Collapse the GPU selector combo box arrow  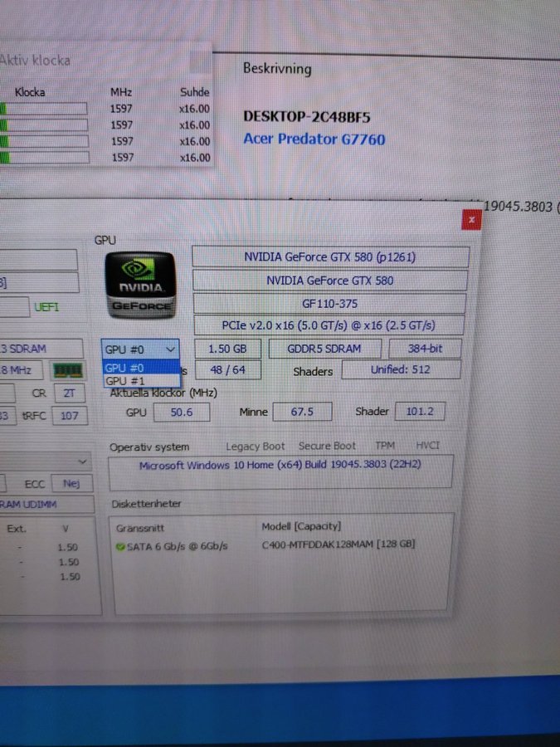(170, 349)
